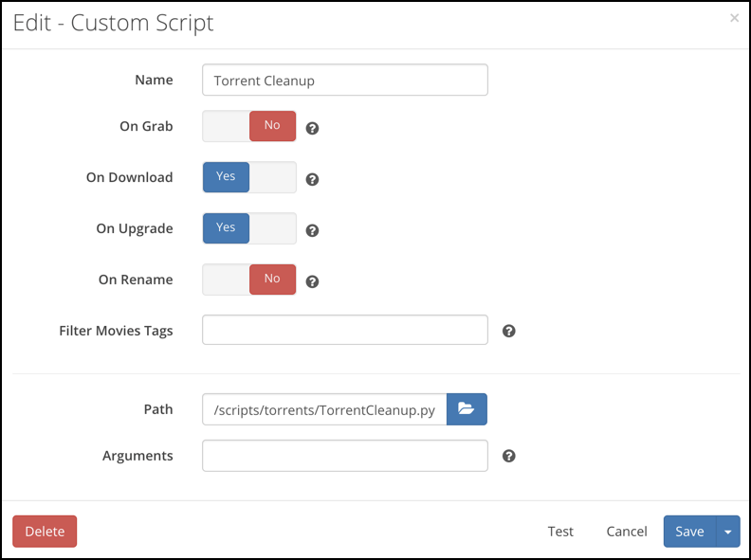
Task: Expand the Save button dropdown arrow
Action: click(728, 532)
